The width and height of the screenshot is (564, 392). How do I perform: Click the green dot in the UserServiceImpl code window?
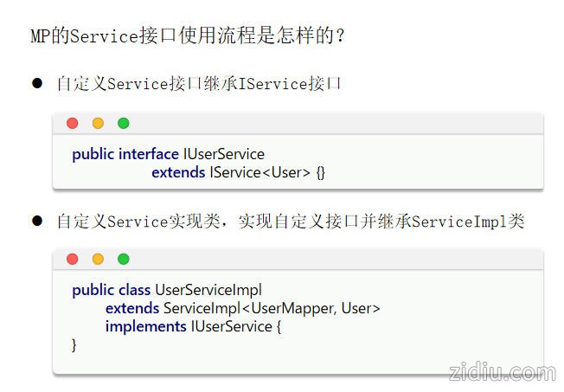123,259
